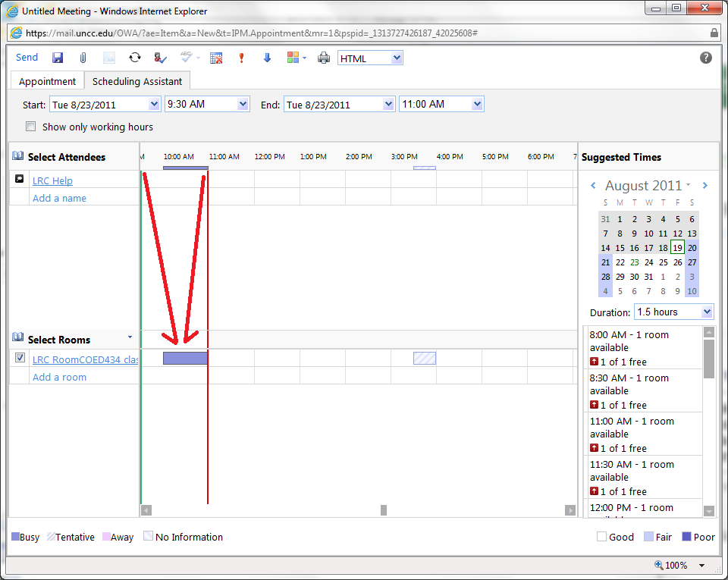Click the Save disk icon
Screen dimensions: 728x580
(x=58, y=58)
